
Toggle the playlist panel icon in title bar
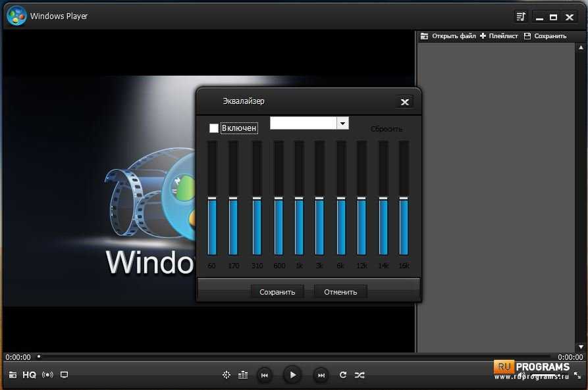coord(521,17)
